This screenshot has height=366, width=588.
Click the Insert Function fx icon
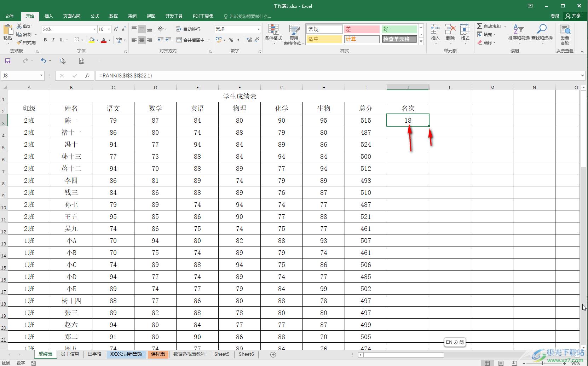coord(87,75)
